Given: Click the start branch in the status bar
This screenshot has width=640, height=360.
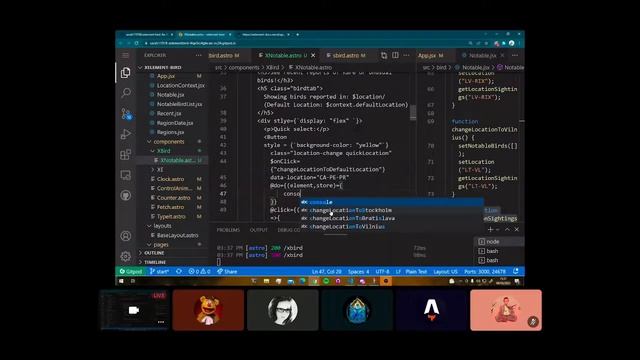Looking at the screenshot, I should pyautogui.click(x=159, y=271).
